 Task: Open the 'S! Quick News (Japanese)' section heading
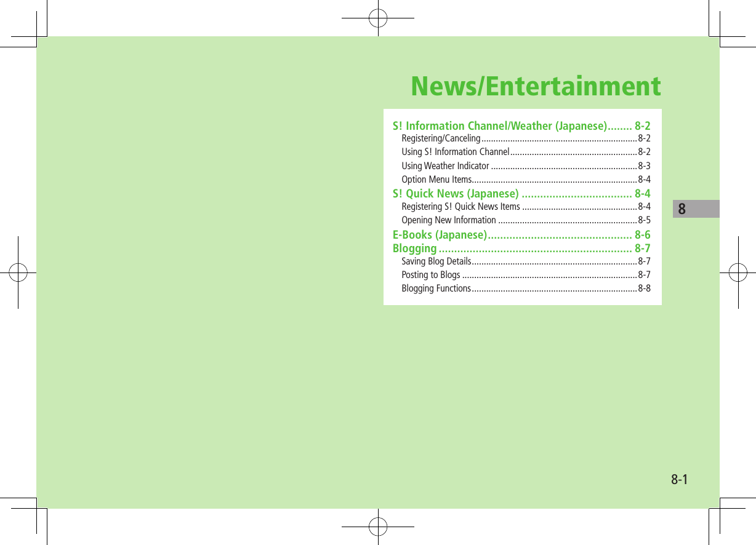coord(521,193)
